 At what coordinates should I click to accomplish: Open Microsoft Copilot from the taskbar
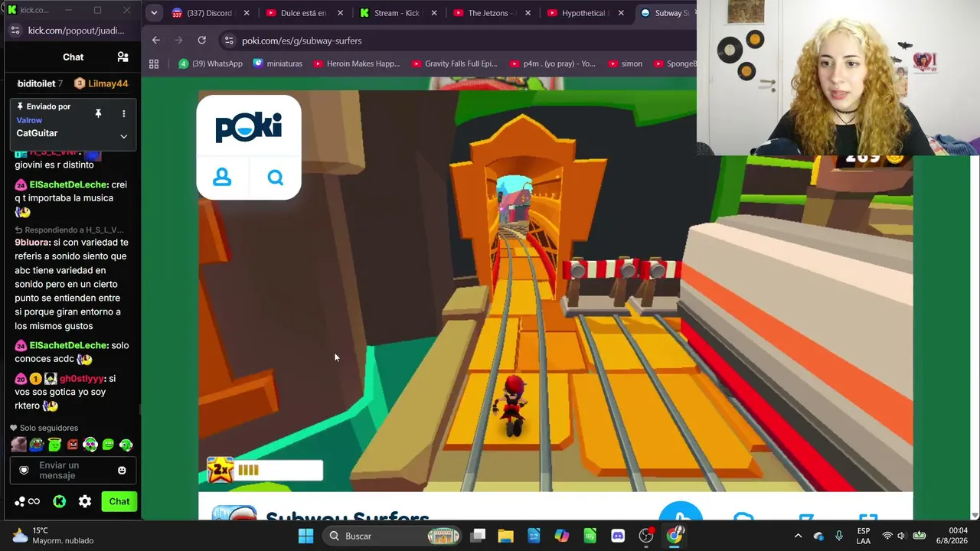[562, 536]
